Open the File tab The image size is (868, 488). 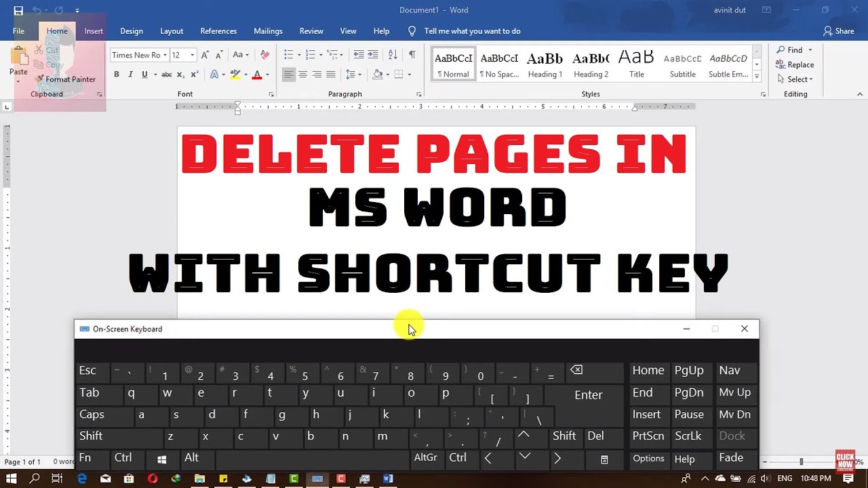click(18, 31)
